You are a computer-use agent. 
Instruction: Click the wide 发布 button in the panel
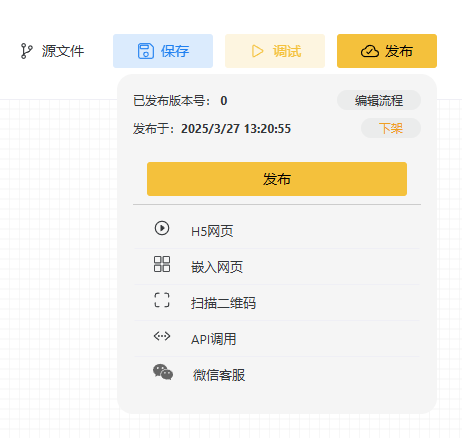point(277,179)
